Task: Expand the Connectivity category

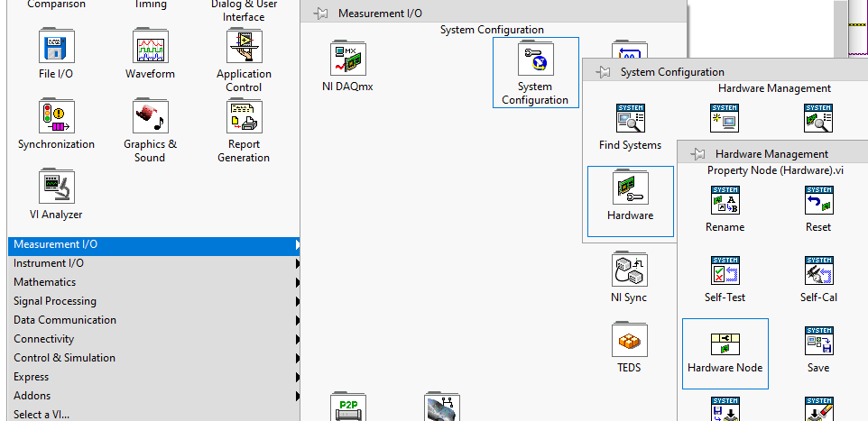Action: pyautogui.click(x=154, y=339)
